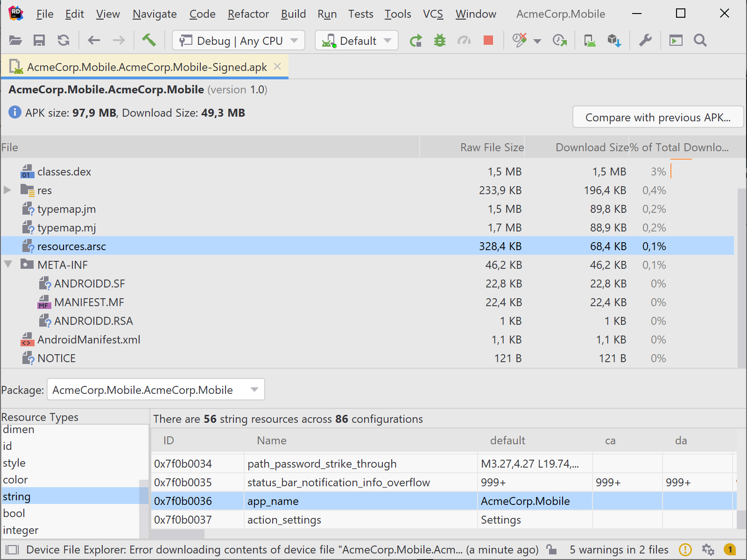Click the grey profiler gauge icon

(464, 41)
